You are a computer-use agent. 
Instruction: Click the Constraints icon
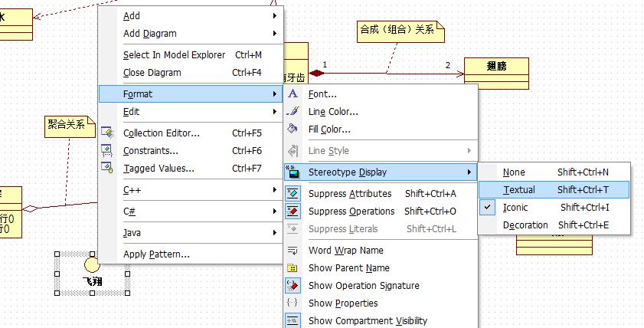(x=107, y=150)
